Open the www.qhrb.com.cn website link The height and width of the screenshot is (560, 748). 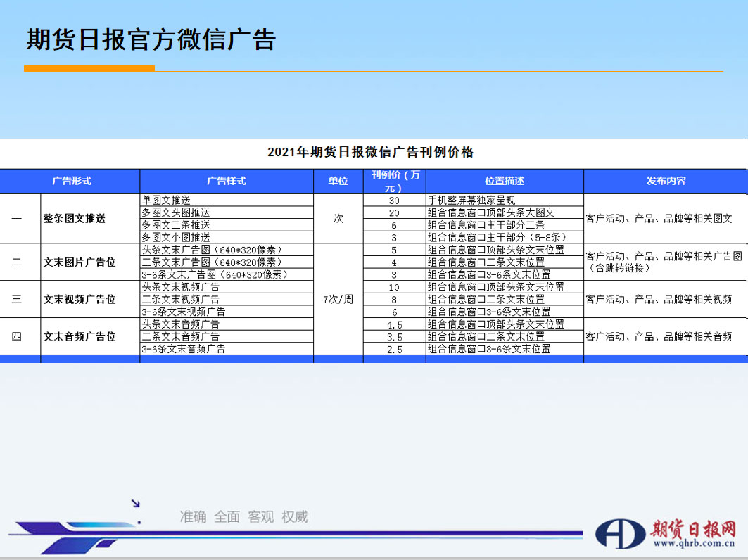[x=693, y=543]
